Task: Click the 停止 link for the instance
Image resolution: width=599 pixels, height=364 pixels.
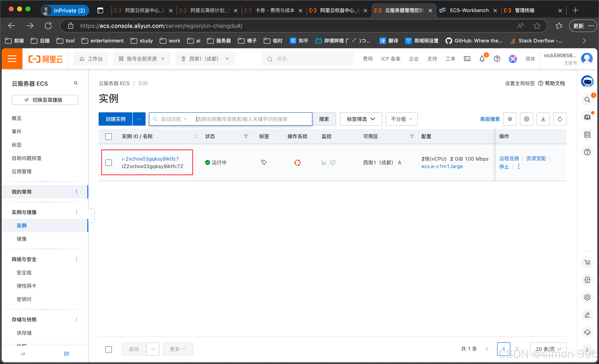Action: pos(504,167)
